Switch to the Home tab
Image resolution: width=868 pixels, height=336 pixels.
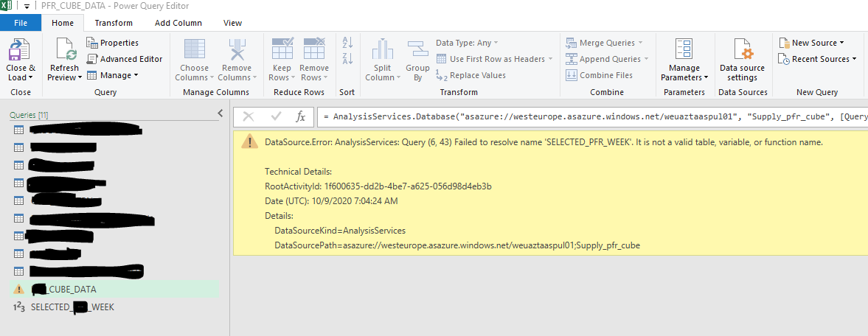click(63, 23)
